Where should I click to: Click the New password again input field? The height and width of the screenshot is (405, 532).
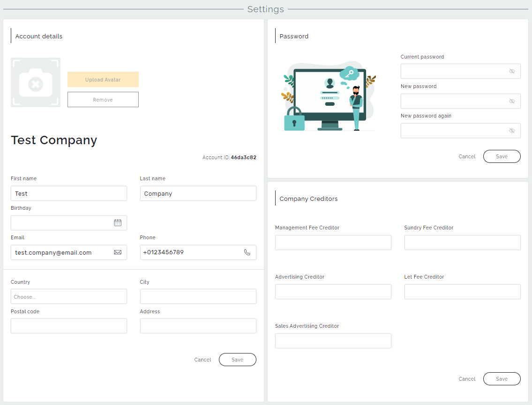(460, 131)
